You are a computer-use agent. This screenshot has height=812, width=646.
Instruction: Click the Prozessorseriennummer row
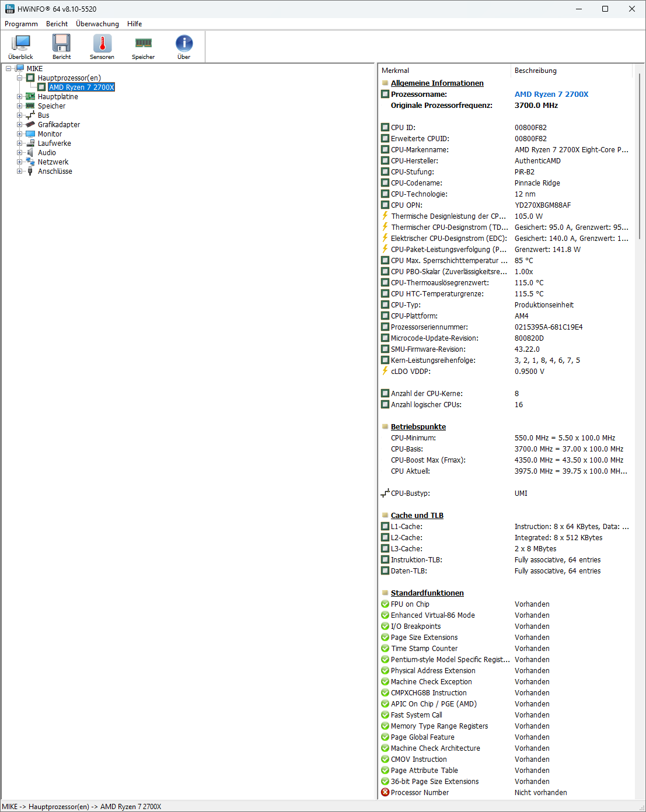pos(505,327)
